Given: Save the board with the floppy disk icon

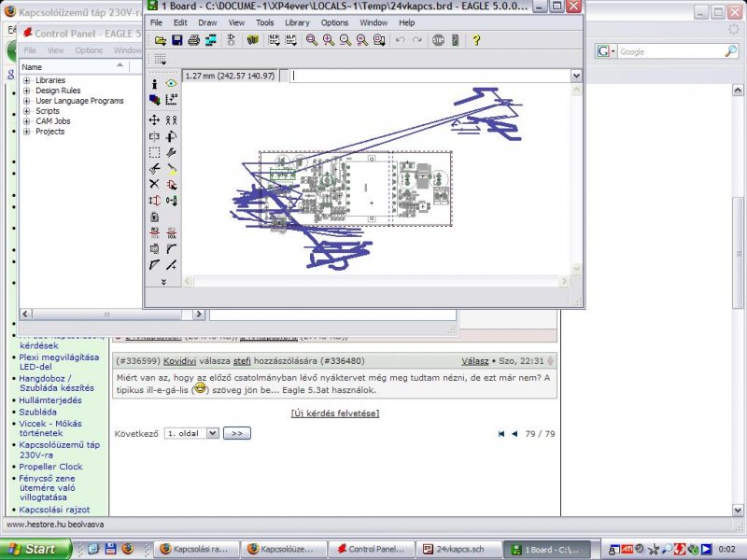Looking at the screenshot, I should 176,40.
